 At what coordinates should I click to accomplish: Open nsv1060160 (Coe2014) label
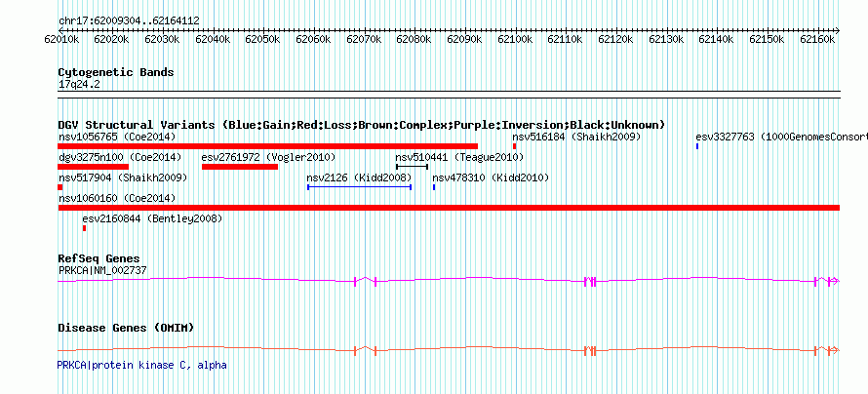coord(117,198)
